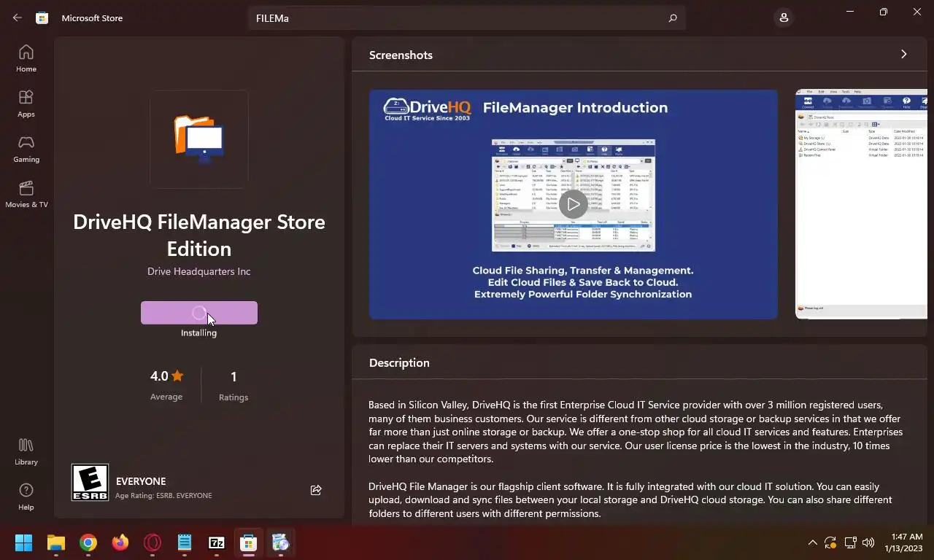Go back using the back arrow
Screen dimensions: 934x560
click(x=18, y=17)
